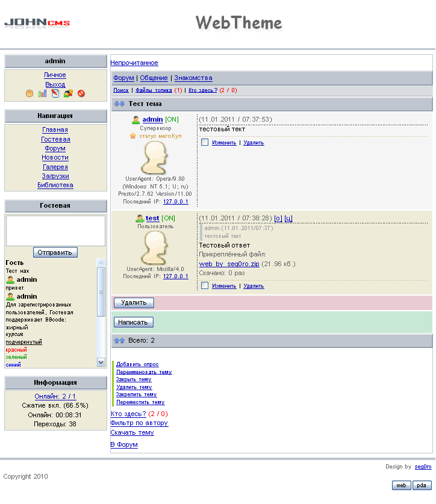Viewport: 436px width, 504px height.
Task: Click the guestbook message text area
Action: (55, 231)
